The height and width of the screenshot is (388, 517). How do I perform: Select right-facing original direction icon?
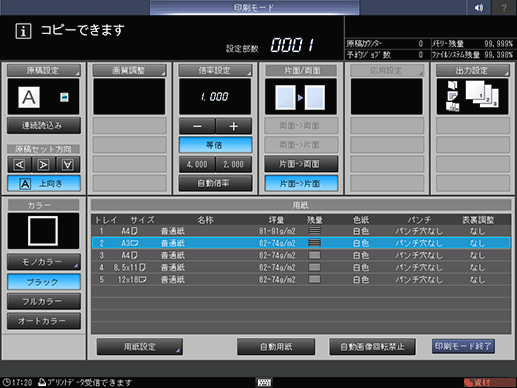pos(44,164)
